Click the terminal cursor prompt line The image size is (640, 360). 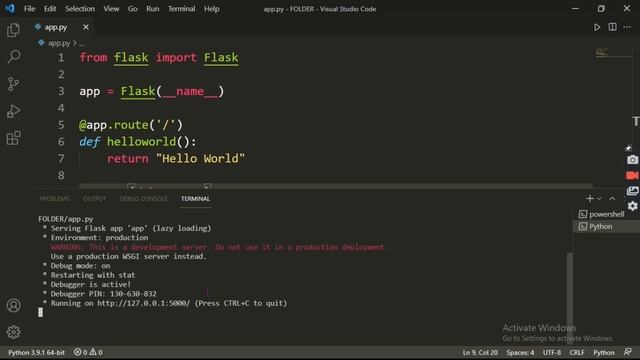click(x=40, y=313)
